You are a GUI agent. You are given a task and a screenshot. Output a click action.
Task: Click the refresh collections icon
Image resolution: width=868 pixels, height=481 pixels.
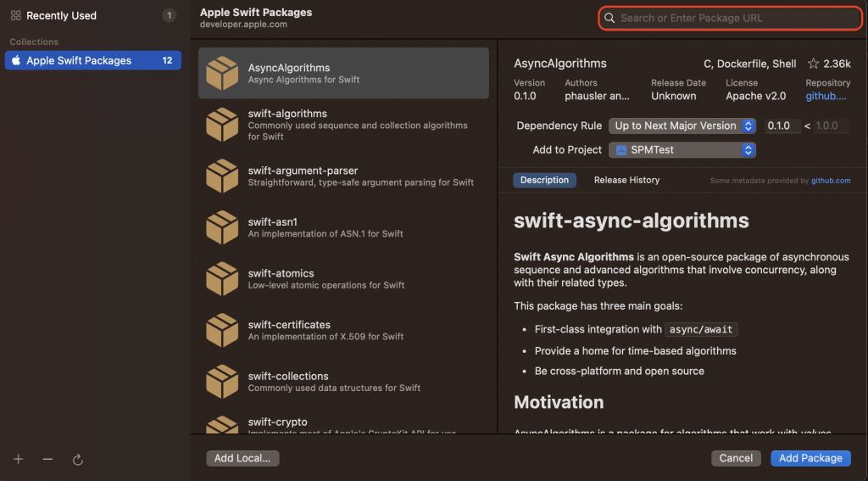pos(77,460)
